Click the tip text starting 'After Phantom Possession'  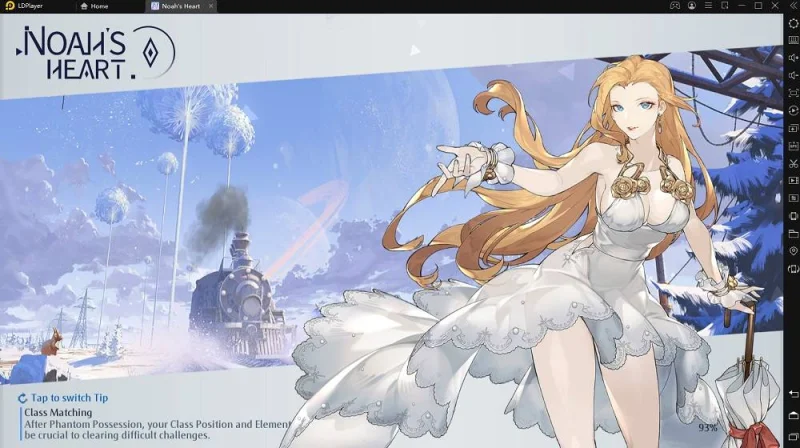[157, 430]
